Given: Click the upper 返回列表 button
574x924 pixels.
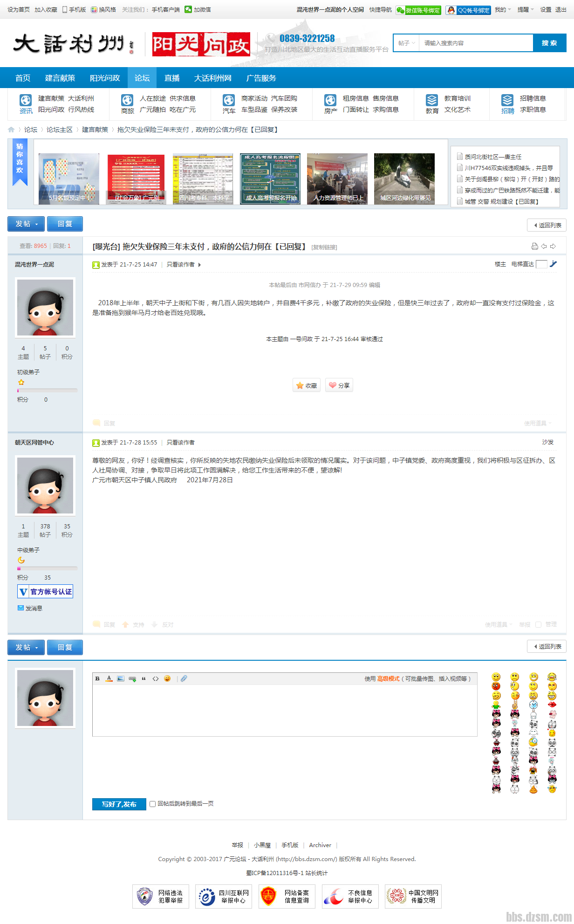Looking at the screenshot, I should tap(547, 226).
